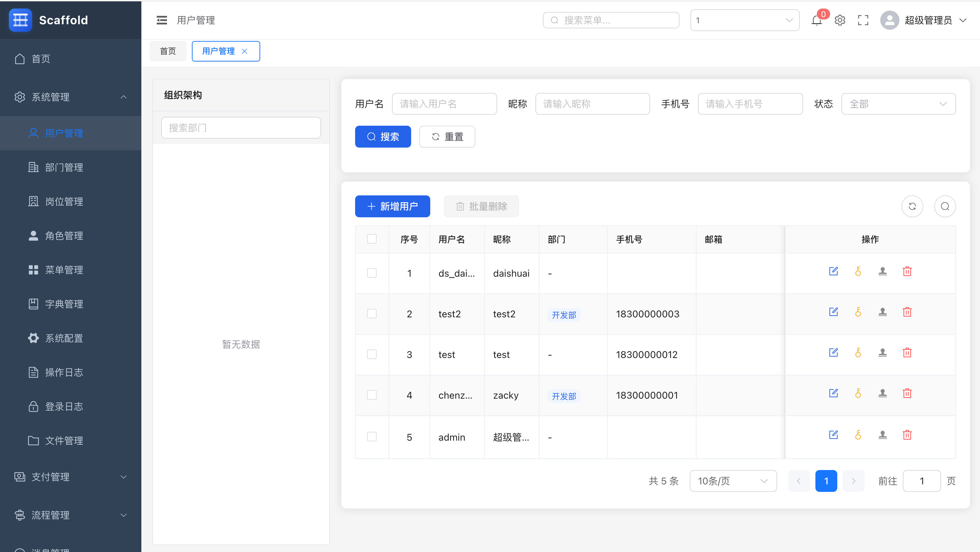This screenshot has height=552, width=980.
Task: Close the 用户管理 tab
Action: point(244,51)
